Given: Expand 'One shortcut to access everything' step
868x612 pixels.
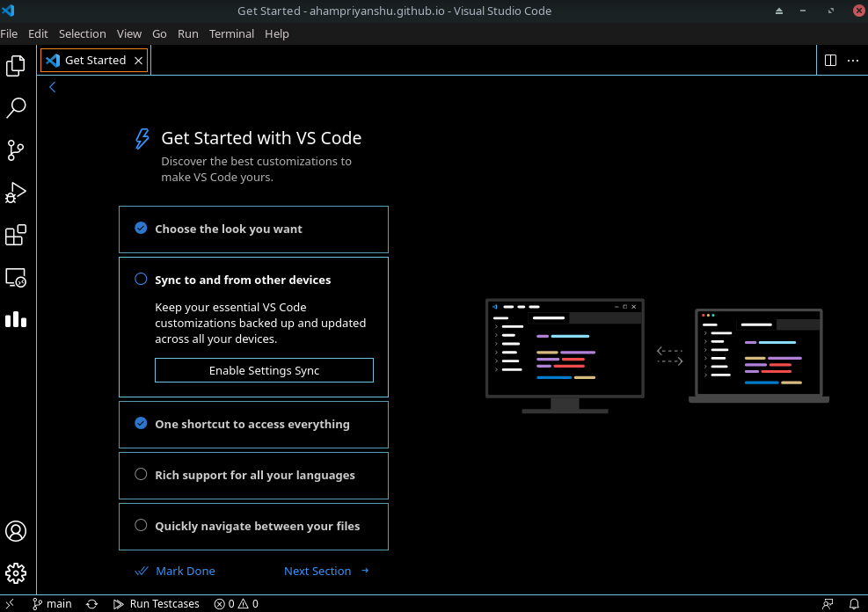Looking at the screenshot, I should point(253,425).
